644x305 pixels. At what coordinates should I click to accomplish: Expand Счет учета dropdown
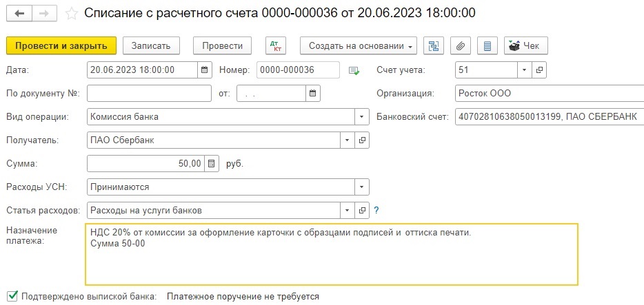coord(524,70)
